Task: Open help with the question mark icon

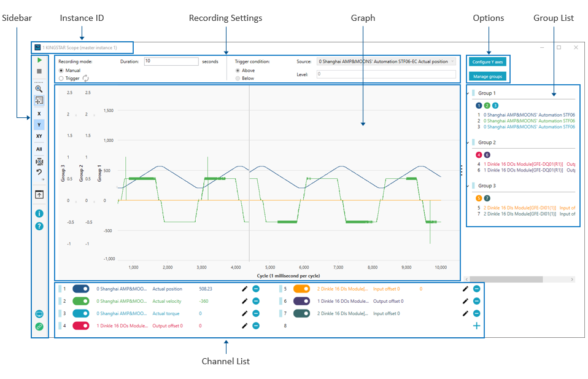Action: (x=39, y=226)
